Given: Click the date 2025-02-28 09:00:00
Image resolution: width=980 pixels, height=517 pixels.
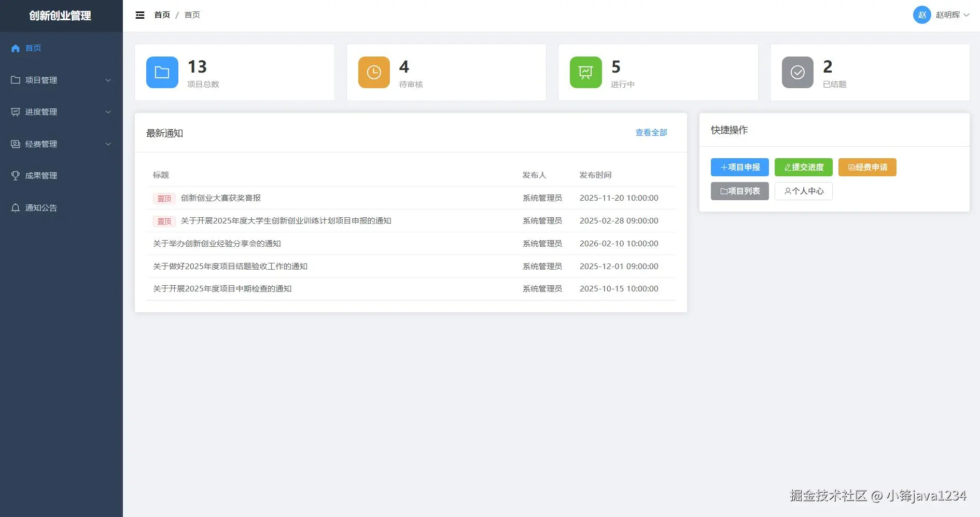Looking at the screenshot, I should pyautogui.click(x=619, y=221).
